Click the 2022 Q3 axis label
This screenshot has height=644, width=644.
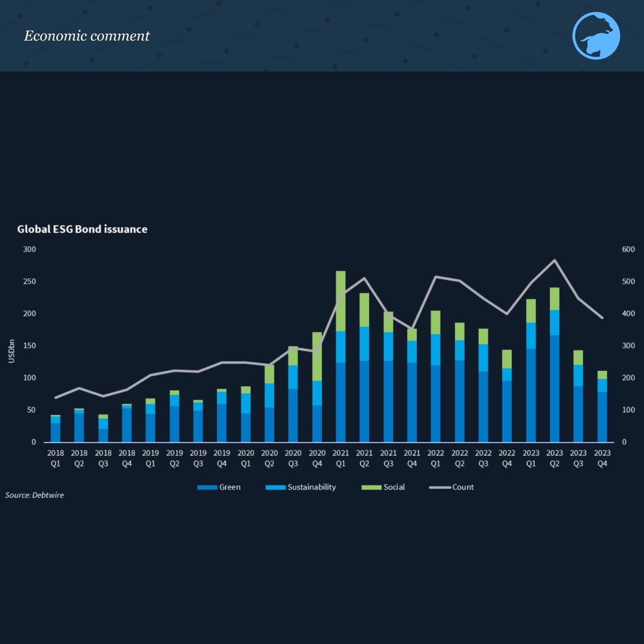coord(484,458)
